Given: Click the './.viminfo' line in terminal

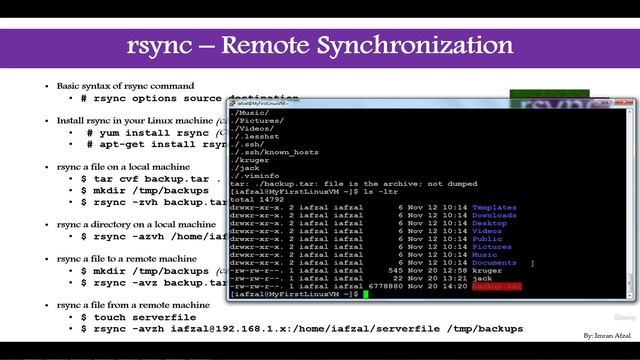Looking at the screenshot, I should click(254, 176).
